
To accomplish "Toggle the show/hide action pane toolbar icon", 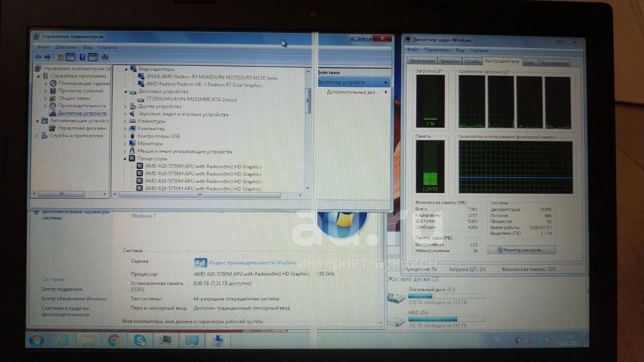I will pos(93,57).
